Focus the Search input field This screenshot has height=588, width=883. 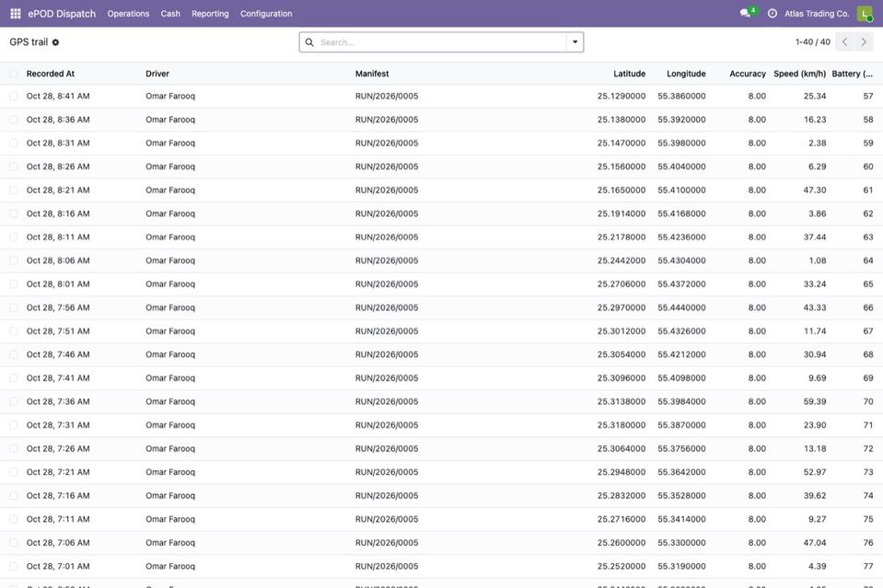point(442,42)
